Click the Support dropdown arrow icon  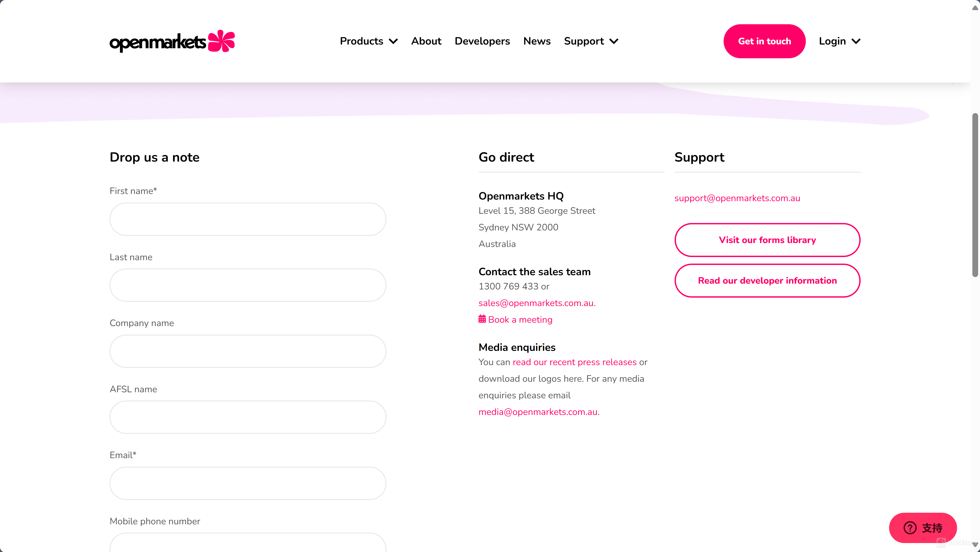pos(614,41)
